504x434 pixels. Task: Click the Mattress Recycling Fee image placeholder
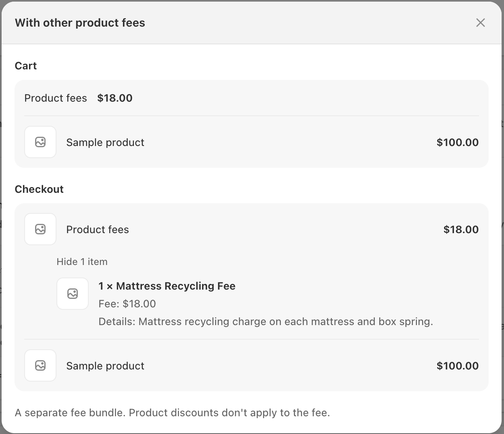[73, 294]
